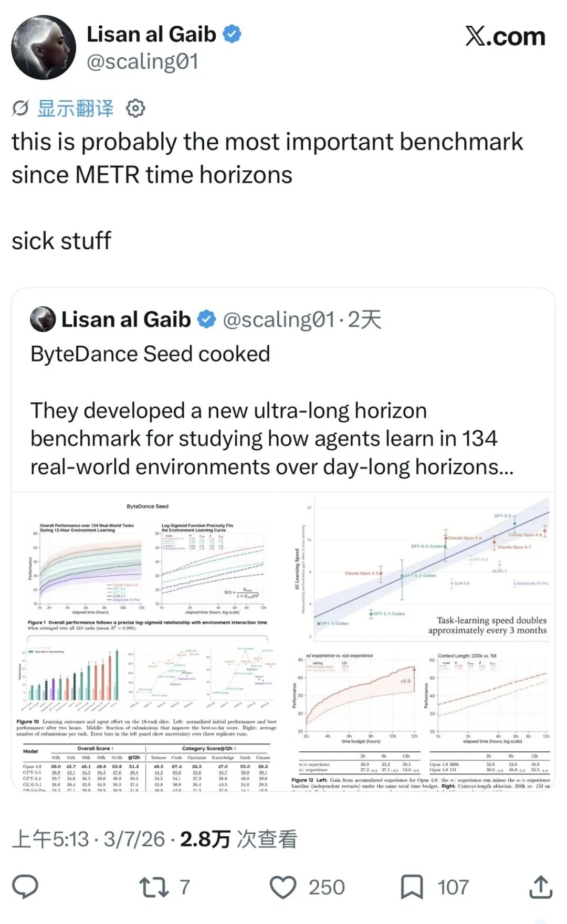Tap the verified badge next to Lisan al Gaib

(x=232, y=35)
